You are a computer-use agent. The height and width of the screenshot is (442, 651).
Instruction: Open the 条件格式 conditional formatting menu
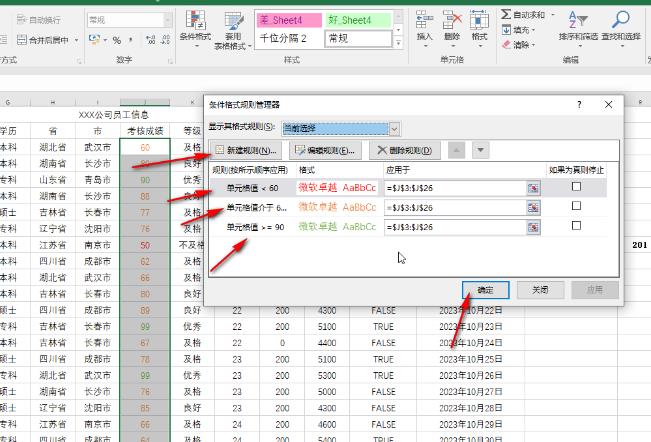[x=195, y=28]
